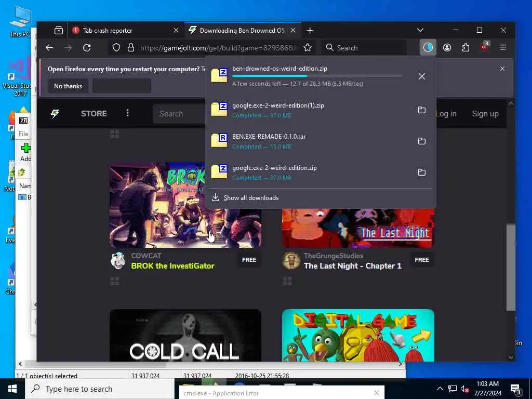Click Show all downloads
This screenshot has height=399, width=532.
pos(251,198)
